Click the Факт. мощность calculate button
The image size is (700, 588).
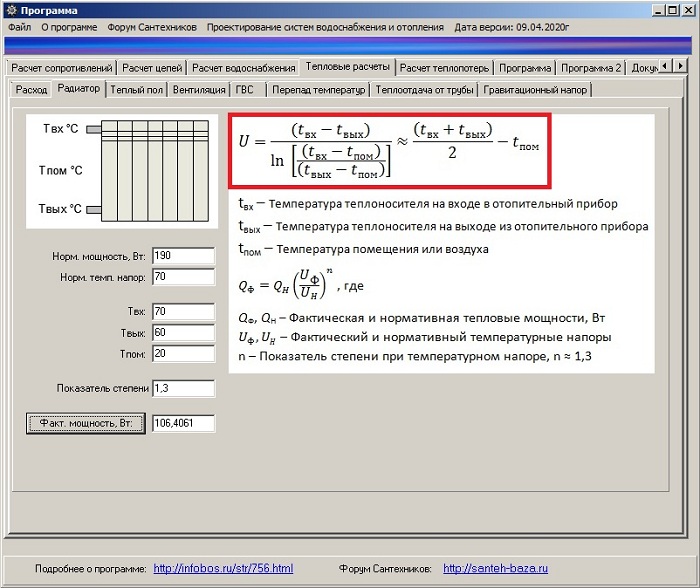[x=86, y=423]
